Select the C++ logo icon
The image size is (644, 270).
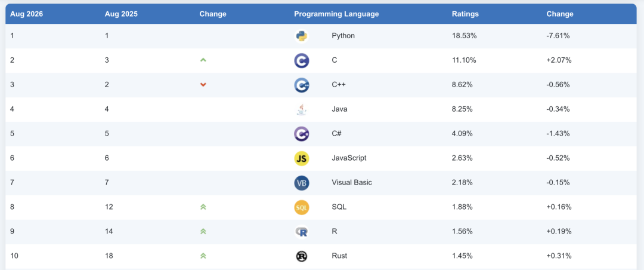[302, 85]
